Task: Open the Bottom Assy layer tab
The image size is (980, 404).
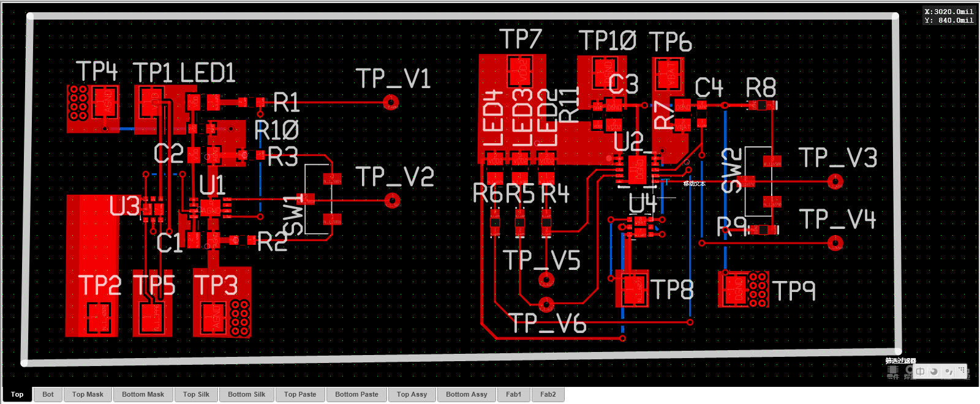Action: [466, 394]
